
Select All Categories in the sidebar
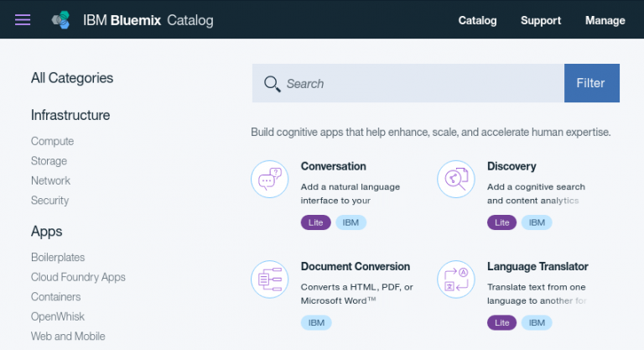tap(72, 78)
